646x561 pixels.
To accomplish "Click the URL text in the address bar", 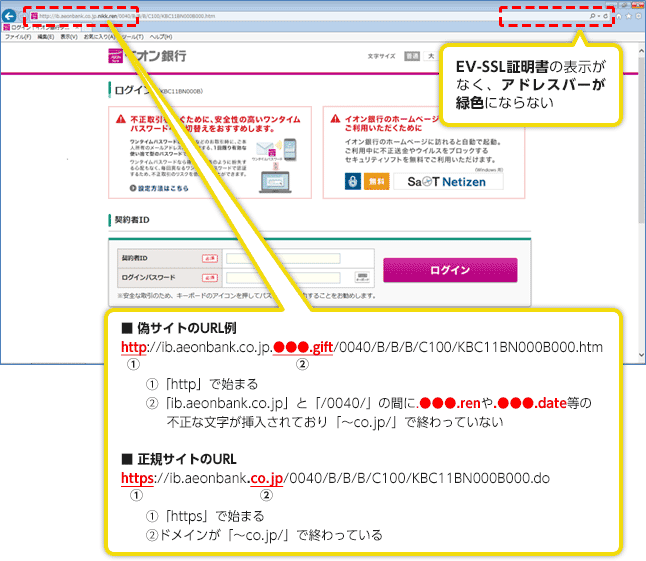I will 127,16.
